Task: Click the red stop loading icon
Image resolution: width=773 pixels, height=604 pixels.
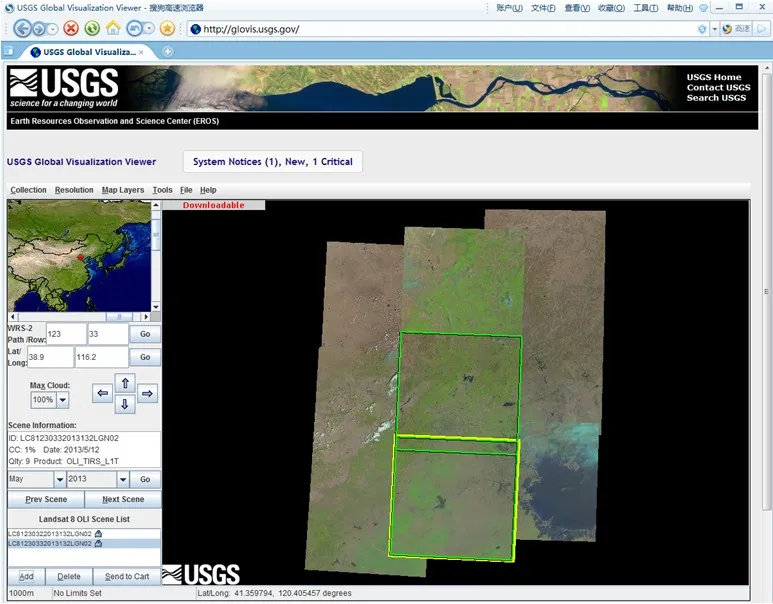Action: click(71, 28)
